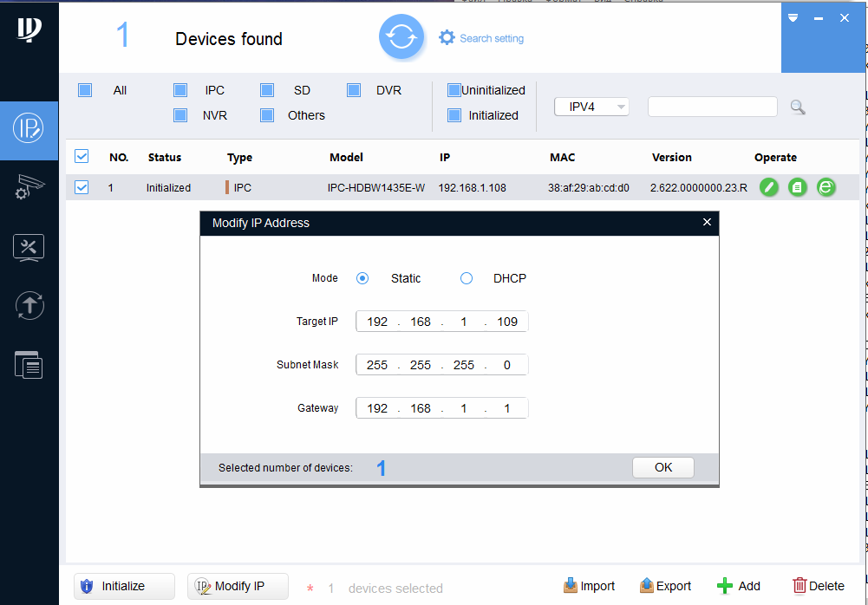Open the device upgrade sidebar icon
The image size is (868, 605).
coord(29,306)
